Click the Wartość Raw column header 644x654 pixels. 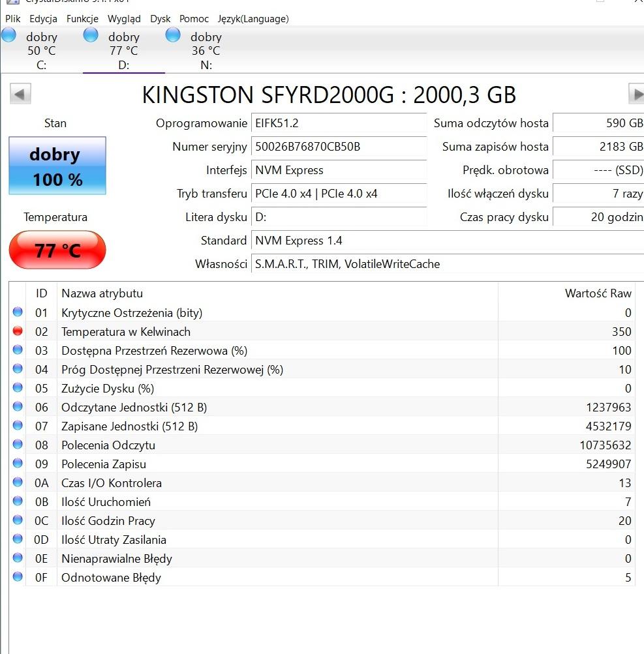tap(598, 293)
